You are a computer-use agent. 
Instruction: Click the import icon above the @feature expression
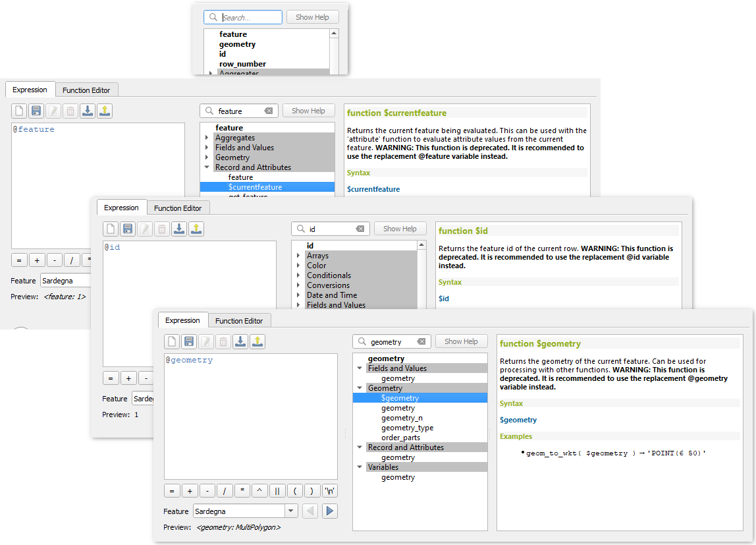(x=88, y=111)
